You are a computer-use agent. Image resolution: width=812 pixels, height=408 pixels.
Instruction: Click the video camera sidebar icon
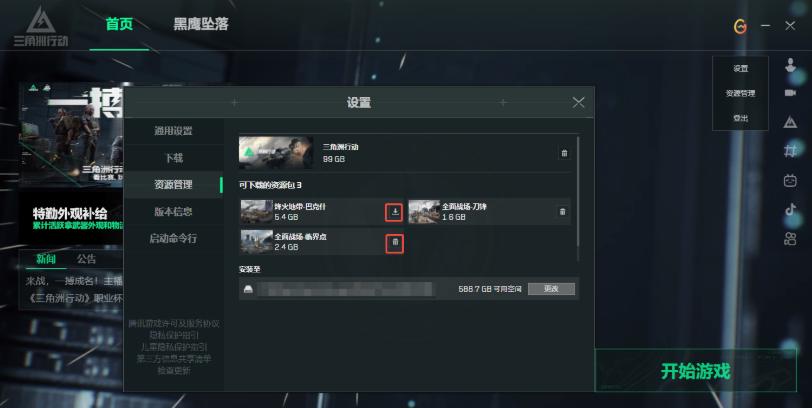[790, 93]
